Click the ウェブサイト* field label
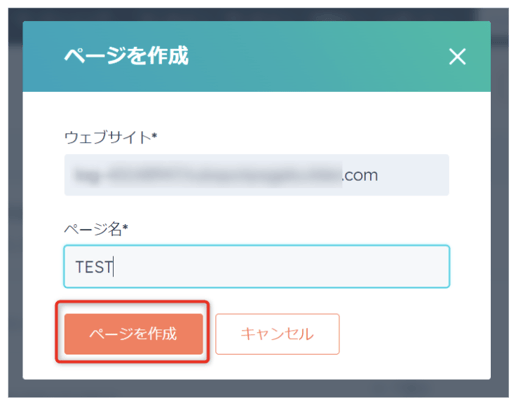 (x=111, y=137)
